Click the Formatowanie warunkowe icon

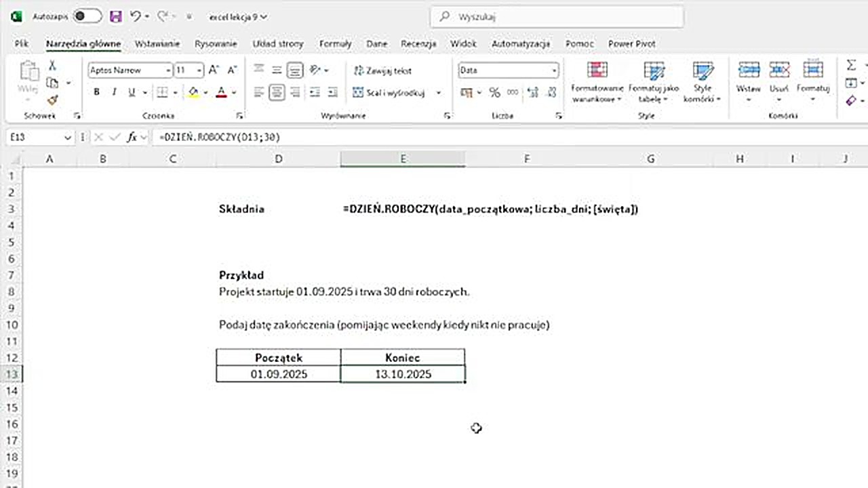597,70
